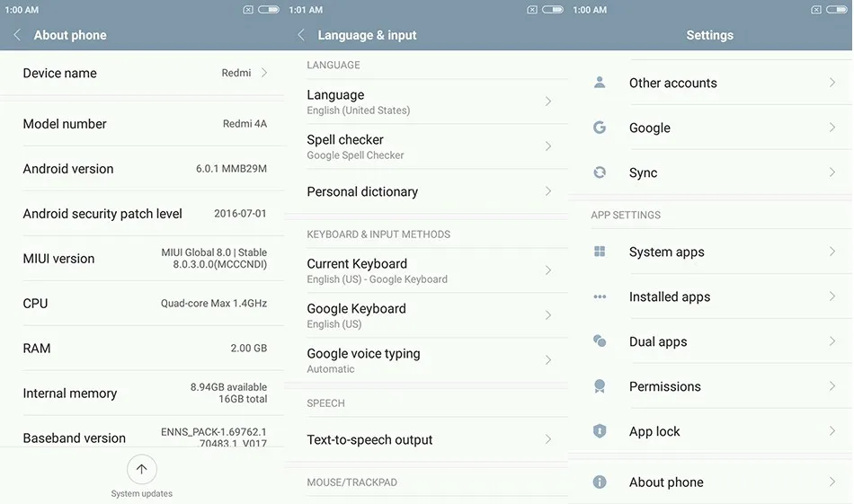Screen dimensions: 854x504
Task: Tap the Language & input header title
Action: pos(367,35)
